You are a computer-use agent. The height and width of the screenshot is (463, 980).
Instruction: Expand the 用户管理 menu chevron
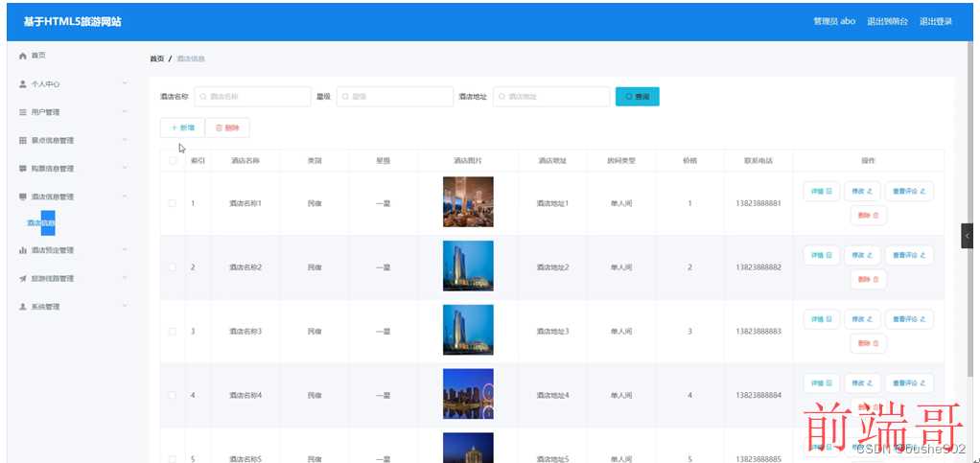(125, 112)
